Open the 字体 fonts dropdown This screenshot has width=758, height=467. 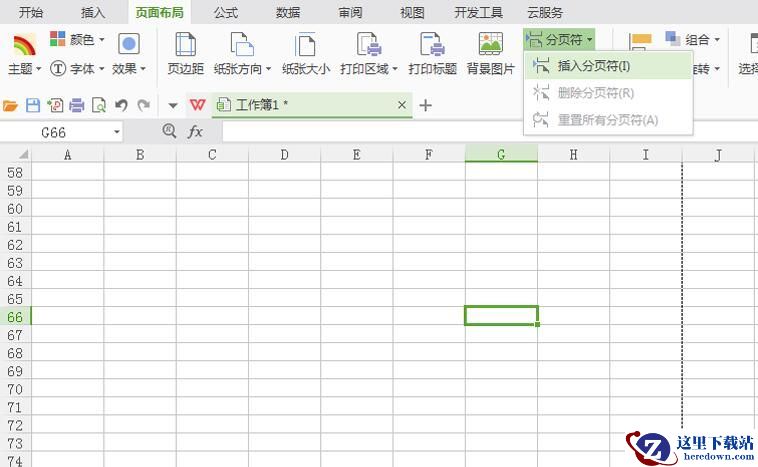tap(77, 69)
